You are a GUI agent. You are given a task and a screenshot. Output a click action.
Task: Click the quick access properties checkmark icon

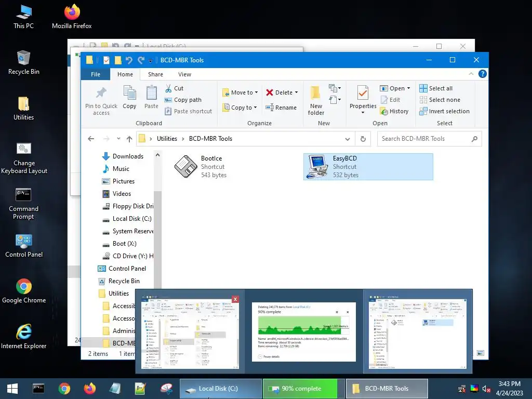106,60
